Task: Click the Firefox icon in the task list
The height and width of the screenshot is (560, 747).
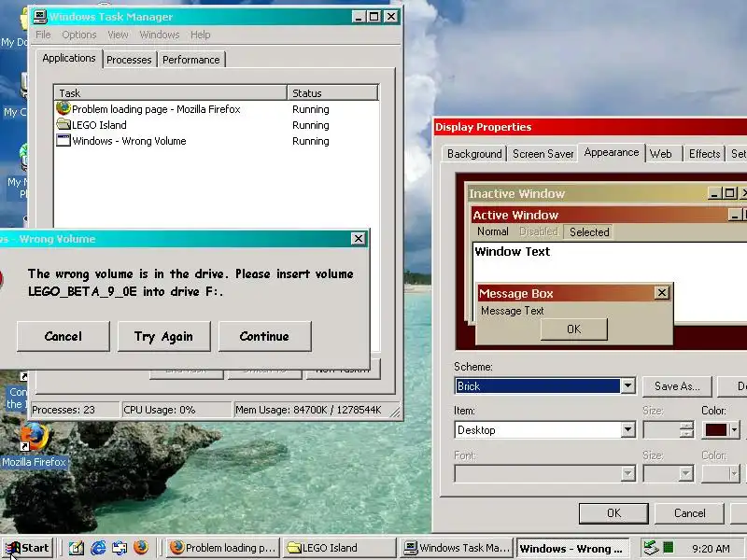Action: pos(63,108)
